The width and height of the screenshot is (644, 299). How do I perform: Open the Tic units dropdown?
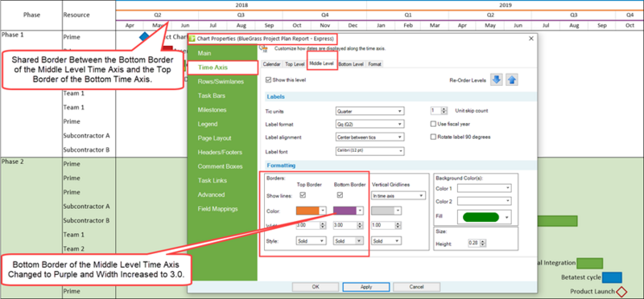tap(369, 111)
